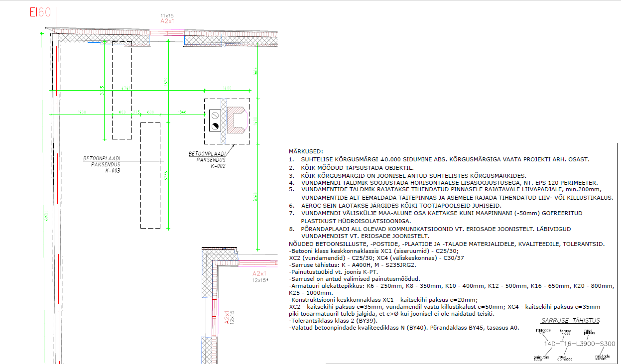Select the tall dashed rectangle near top wall
The height and width of the screenshot is (364, 621).
point(122,91)
